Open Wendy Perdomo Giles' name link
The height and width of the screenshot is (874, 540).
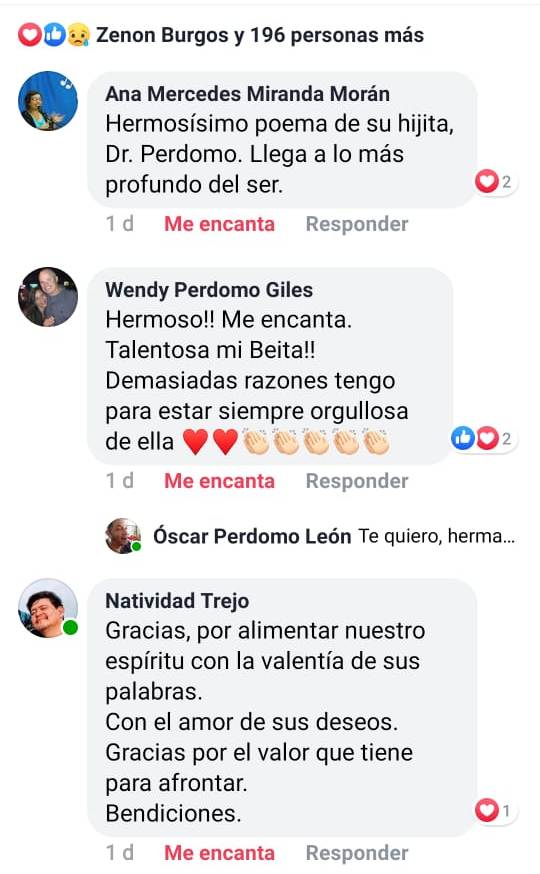point(209,290)
